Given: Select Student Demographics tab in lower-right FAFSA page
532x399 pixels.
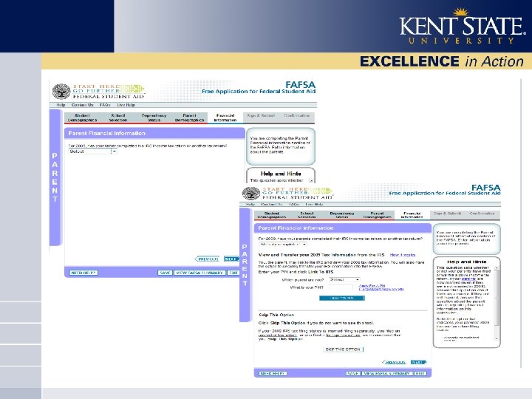Looking at the screenshot, I should pos(272,215).
